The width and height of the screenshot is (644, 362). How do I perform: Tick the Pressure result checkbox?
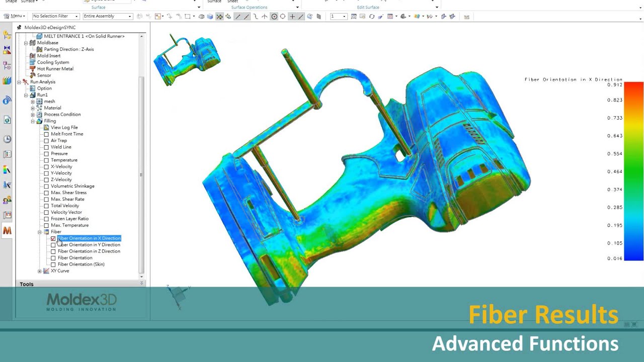tap(46, 154)
